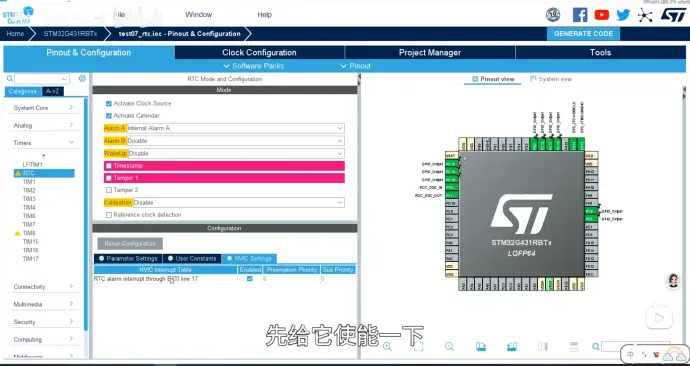
Task: Switch to Clock Configuration tab
Action: click(259, 52)
